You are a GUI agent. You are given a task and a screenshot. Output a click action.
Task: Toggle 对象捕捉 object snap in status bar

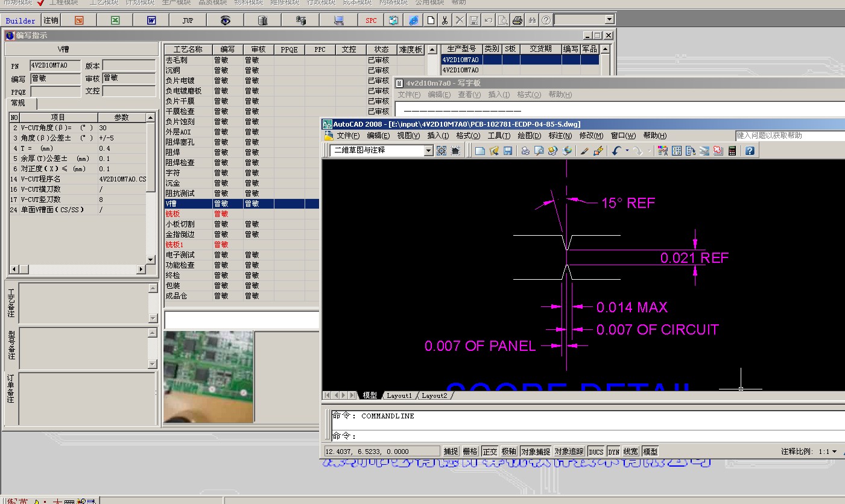pos(536,452)
